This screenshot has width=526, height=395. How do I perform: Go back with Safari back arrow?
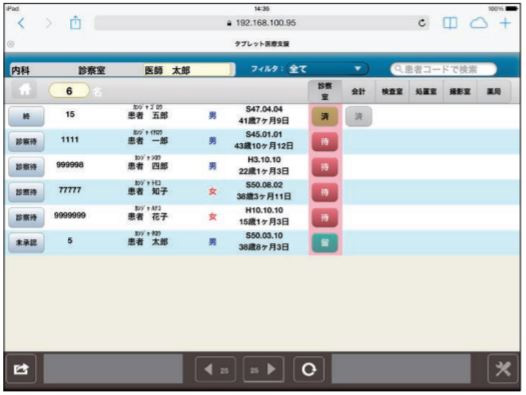[x=21, y=23]
